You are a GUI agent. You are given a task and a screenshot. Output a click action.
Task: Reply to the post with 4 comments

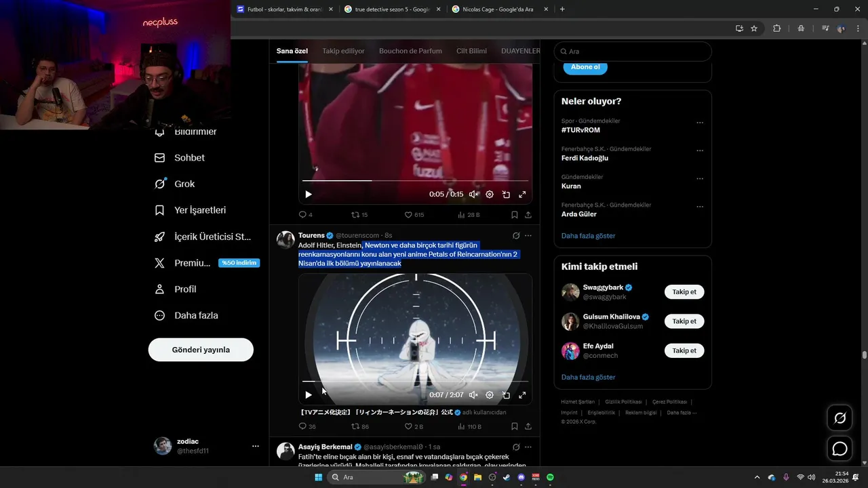point(306,215)
